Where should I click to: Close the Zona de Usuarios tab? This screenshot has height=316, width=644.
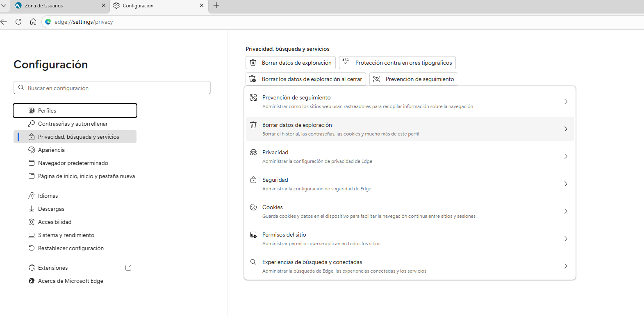tap(104, 5)
